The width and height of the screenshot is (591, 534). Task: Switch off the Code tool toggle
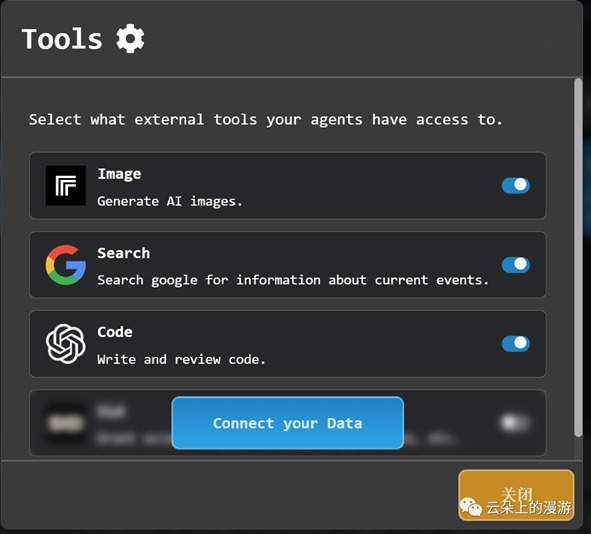pos(516,344)
